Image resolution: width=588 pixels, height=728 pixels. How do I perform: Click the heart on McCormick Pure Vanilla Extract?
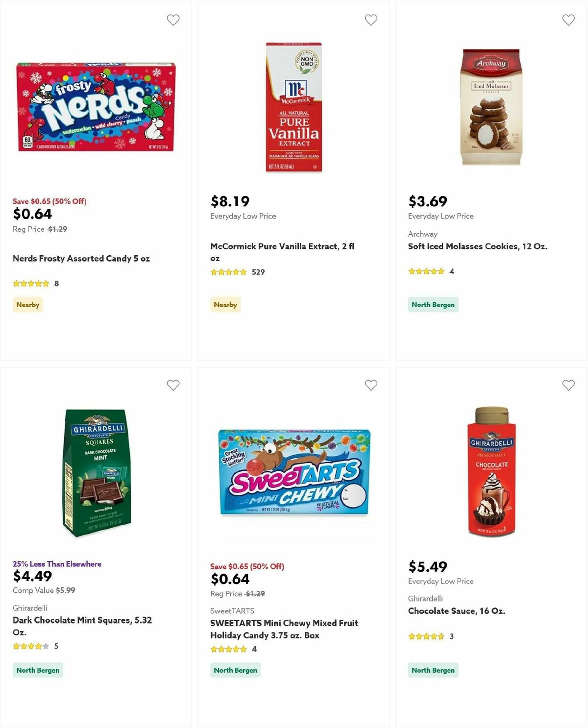[371, 20]
